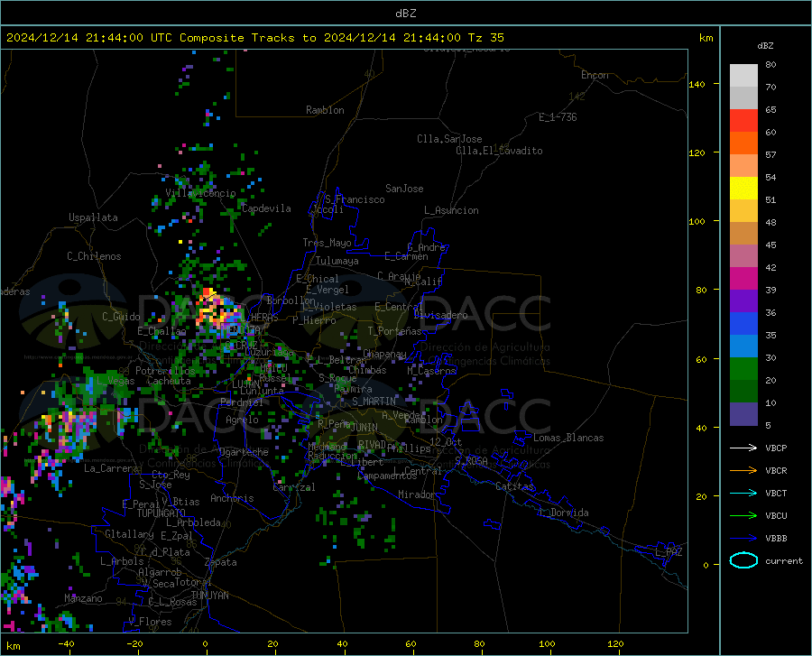Viewport: 812px width, 656px height.
Task: Click the Mirador place label
Action: click(416, 494)
